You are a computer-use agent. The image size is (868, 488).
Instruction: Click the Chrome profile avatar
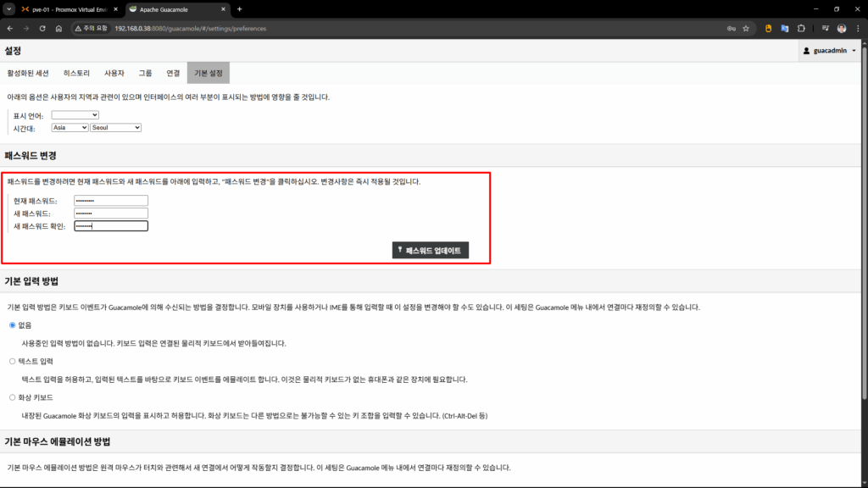point(841,28)
